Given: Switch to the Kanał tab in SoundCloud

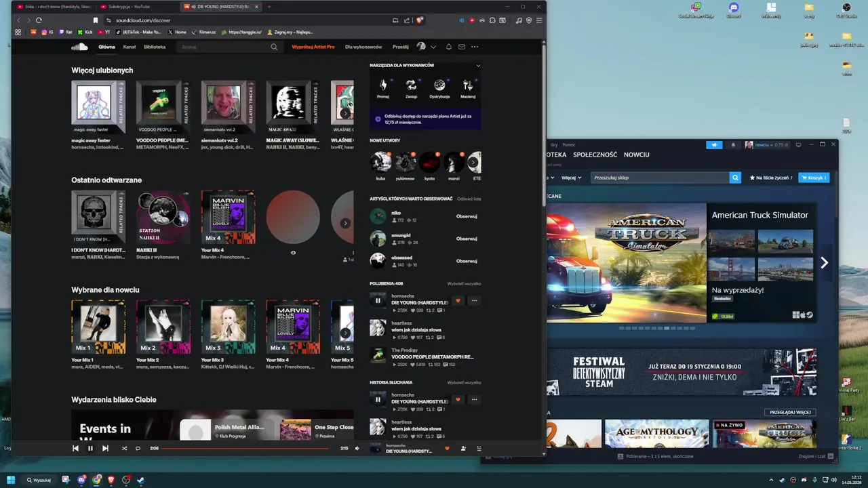Looking at the screenshot, I should (130, 47).
